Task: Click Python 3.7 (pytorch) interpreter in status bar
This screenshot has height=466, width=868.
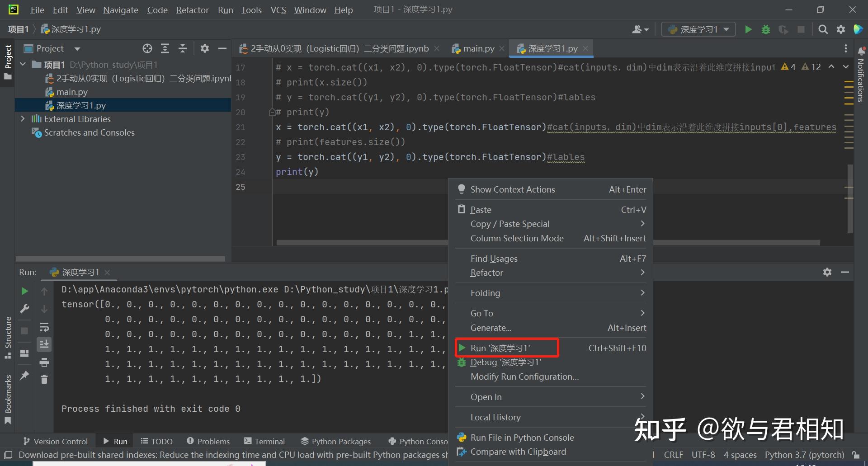Action: point(804,455)
